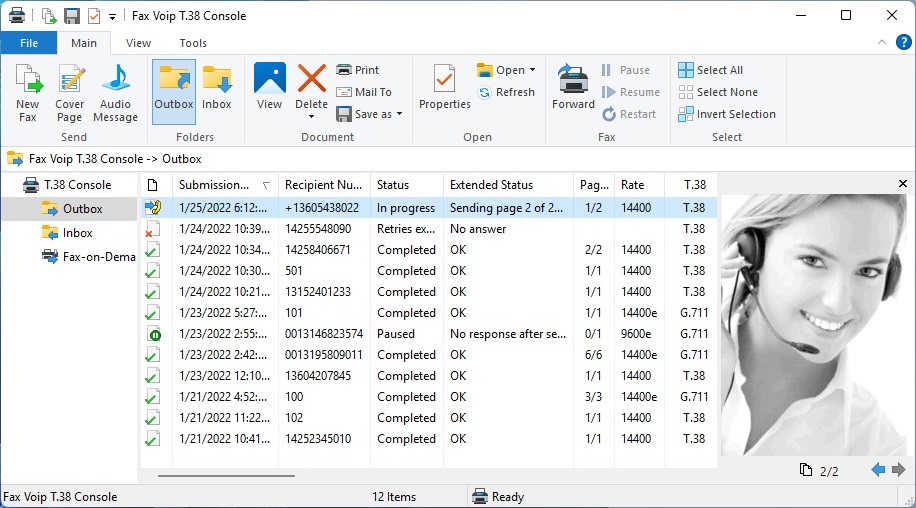This screenshot has width=916, height=508.
Task: Select Outbox in the folder tree
Action: coord(71,209)
